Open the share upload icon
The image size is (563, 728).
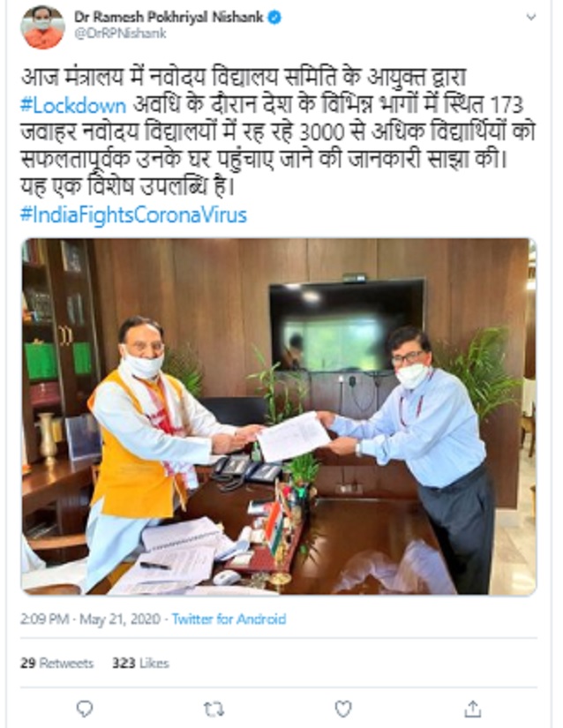tap(472, 709)
